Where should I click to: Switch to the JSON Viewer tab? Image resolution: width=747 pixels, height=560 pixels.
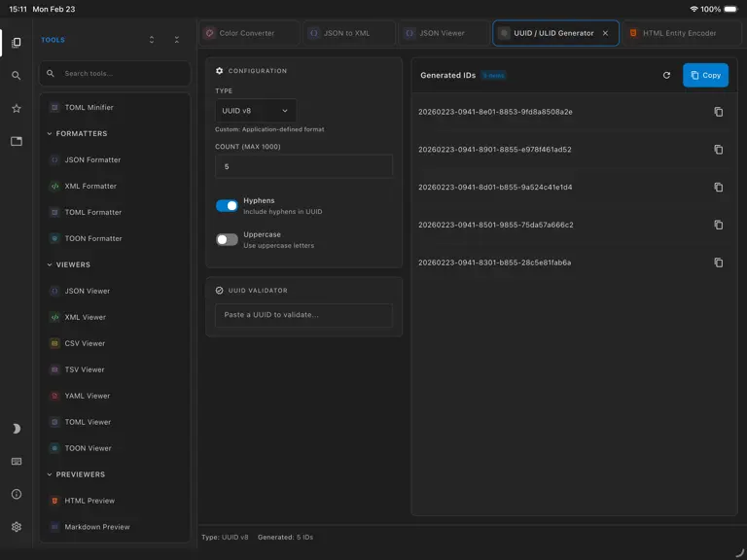pyautogui.click(x=444, y=33)
